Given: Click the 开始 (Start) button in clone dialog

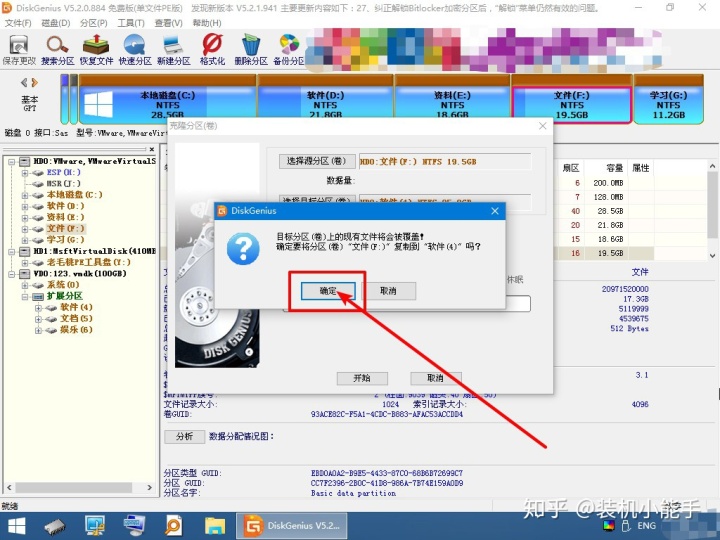Looking at the screenshot, I should coord(362,378).
